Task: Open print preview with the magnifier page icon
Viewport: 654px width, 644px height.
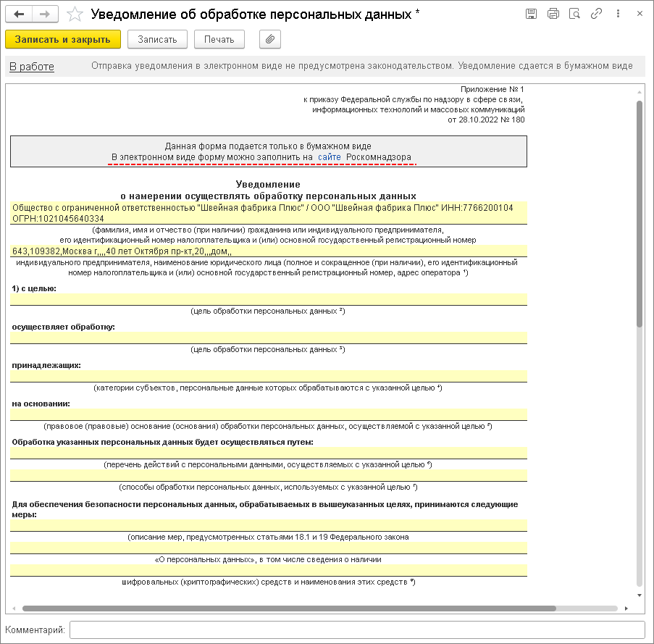Action: (x=575, y=14)
